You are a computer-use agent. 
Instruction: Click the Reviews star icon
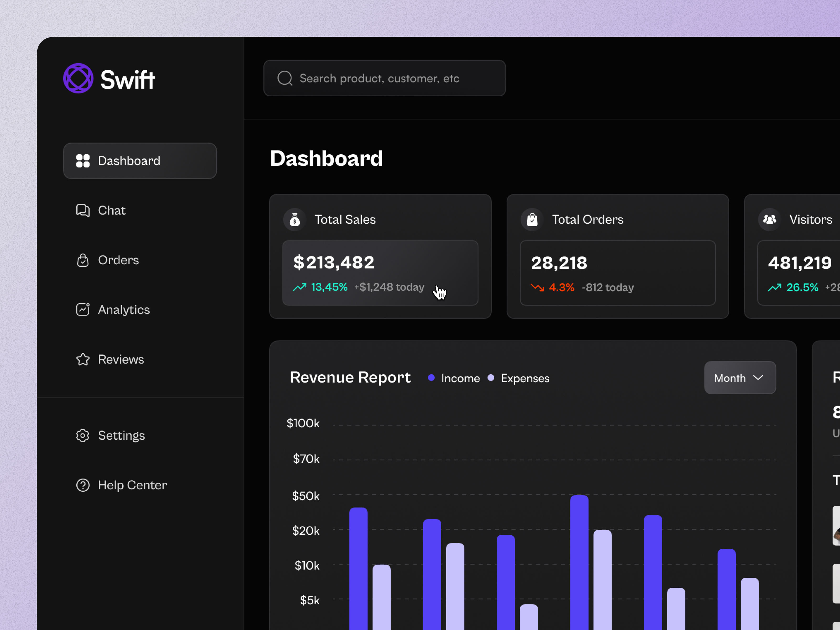click(83, 359)
